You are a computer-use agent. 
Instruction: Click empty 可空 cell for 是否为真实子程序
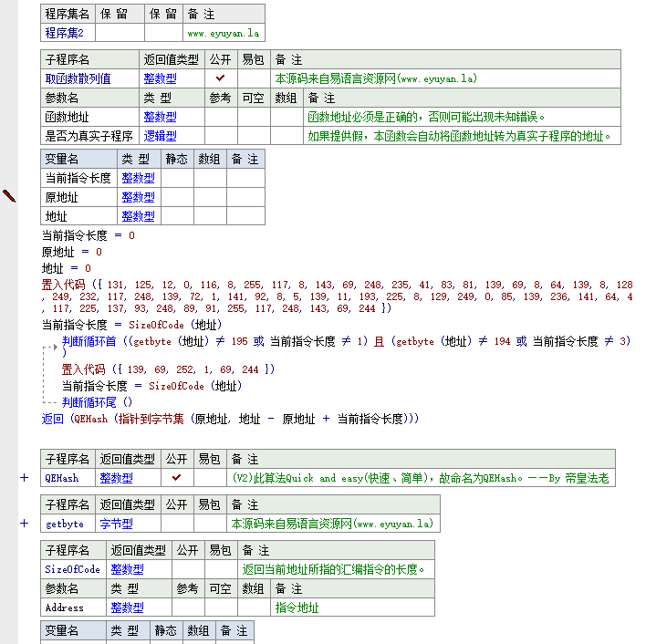point(254,136)
